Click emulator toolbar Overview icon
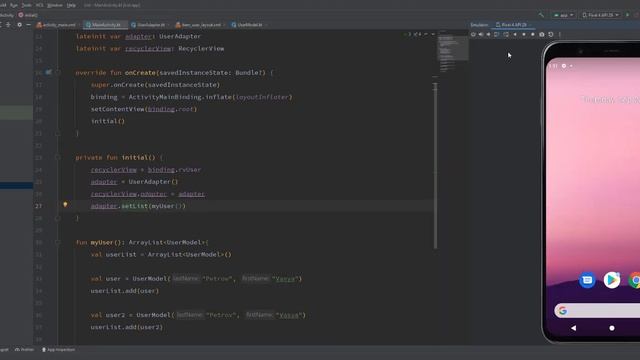Image resolution: width=640 pixels, height=360 pixels. (533, 35)
